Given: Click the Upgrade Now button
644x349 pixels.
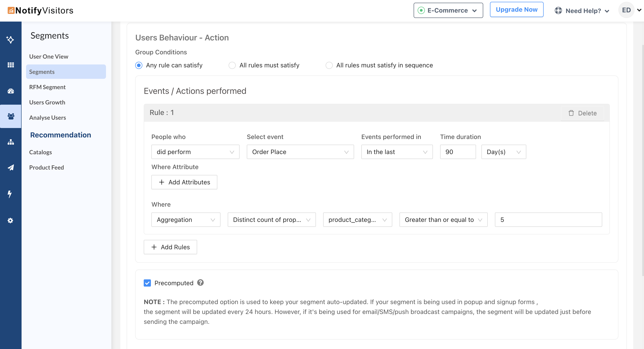Looking at the screenshot, I should point(516,9).
